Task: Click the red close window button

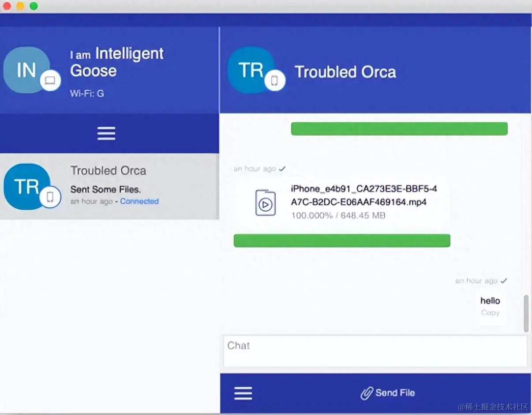Action: (7, 6)
